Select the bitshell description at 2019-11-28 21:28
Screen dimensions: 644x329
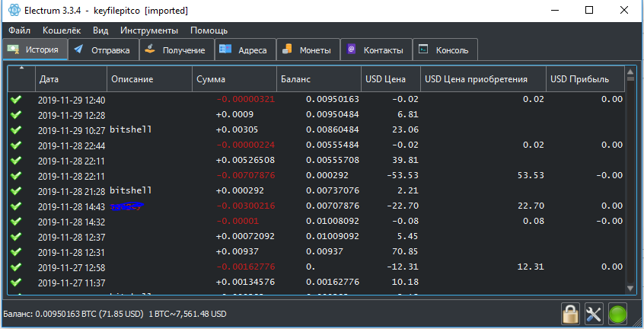131,190
